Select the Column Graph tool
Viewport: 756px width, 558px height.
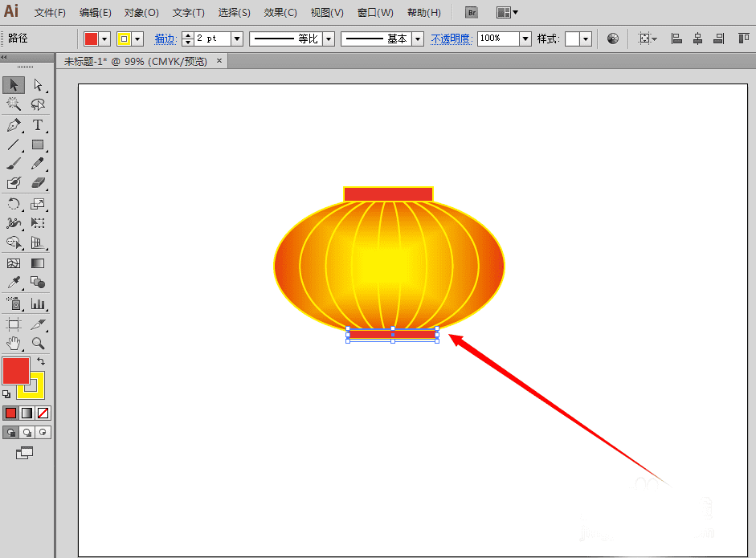[38, 303]
